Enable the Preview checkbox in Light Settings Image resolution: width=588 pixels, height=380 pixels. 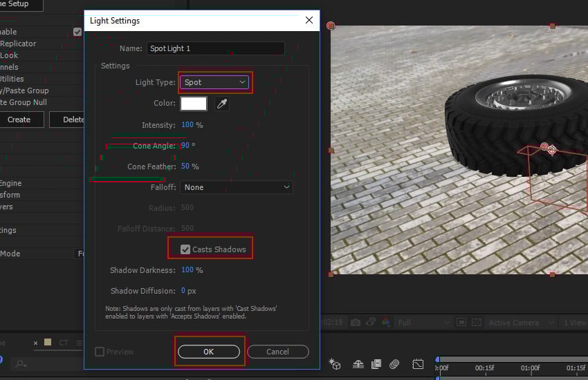pos(100,352)
